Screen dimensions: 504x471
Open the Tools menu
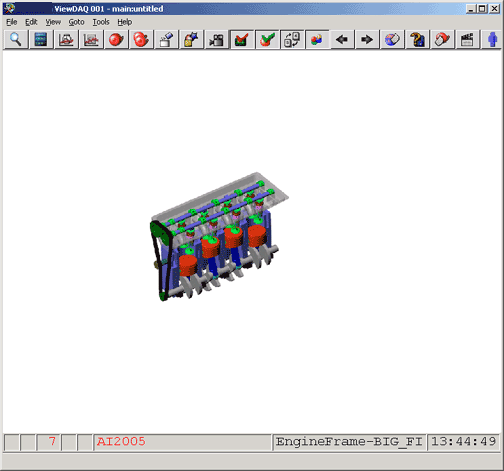101,22
